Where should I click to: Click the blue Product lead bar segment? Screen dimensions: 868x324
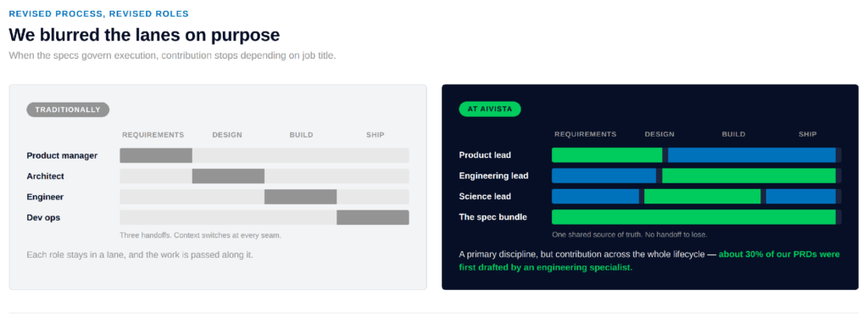[752, 155]
